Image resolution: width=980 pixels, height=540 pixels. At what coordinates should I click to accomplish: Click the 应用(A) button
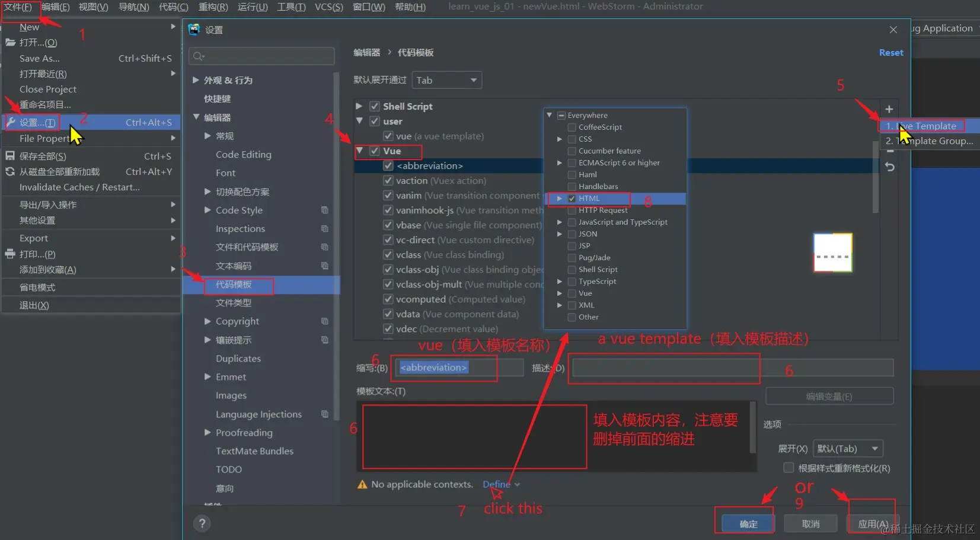click(x=873, y=524)
